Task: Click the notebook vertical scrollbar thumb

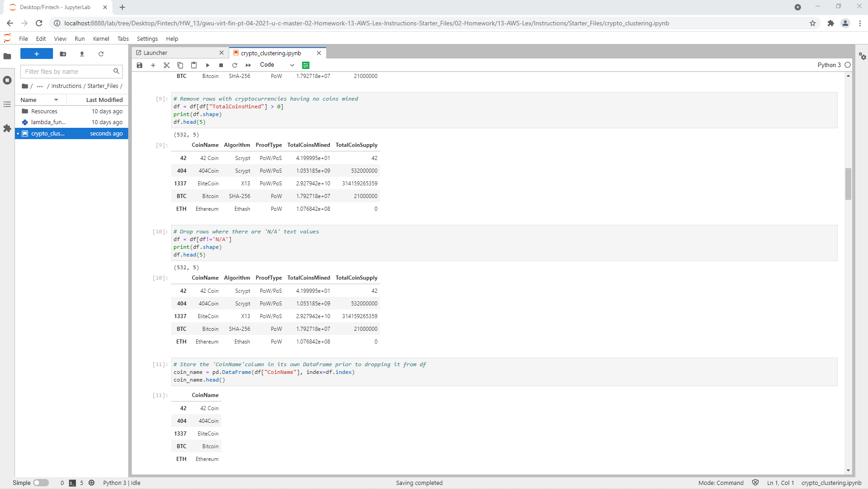Action: tap(848, 184)
